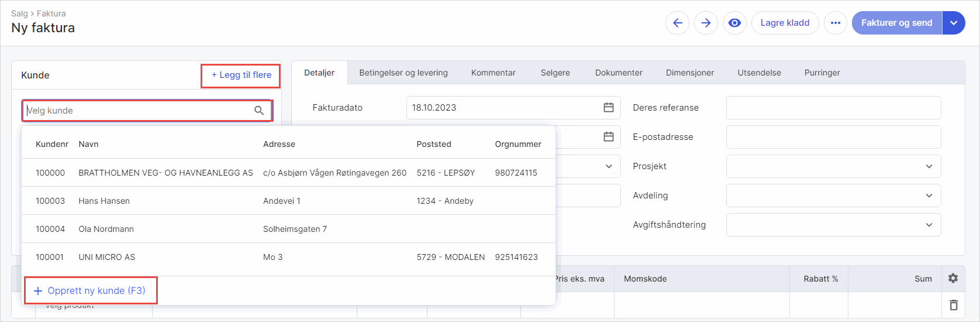Go to previous invoice with back arrow

[x=677, y=23]
